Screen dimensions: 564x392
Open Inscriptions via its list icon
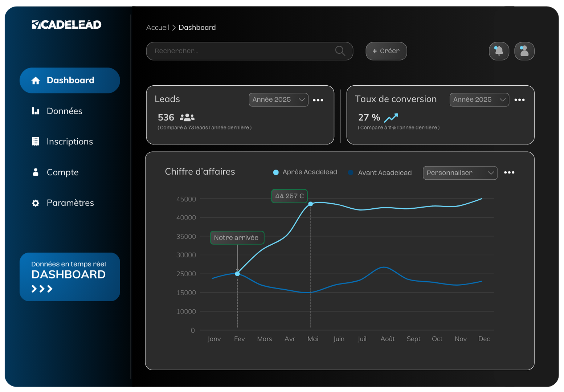(36, 141)
